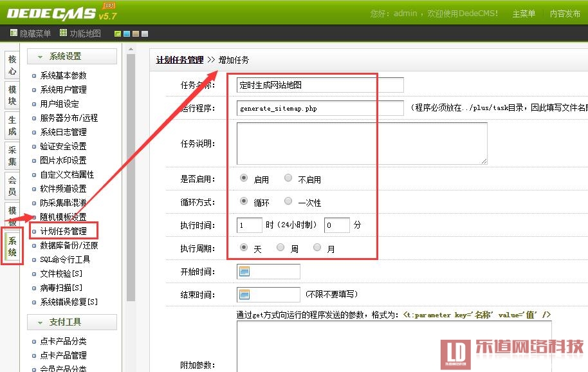Viewport: 588px width, 372px height.
Task: Open 系统错误修复[S] in the sidebar
Action: pos(69,302)
